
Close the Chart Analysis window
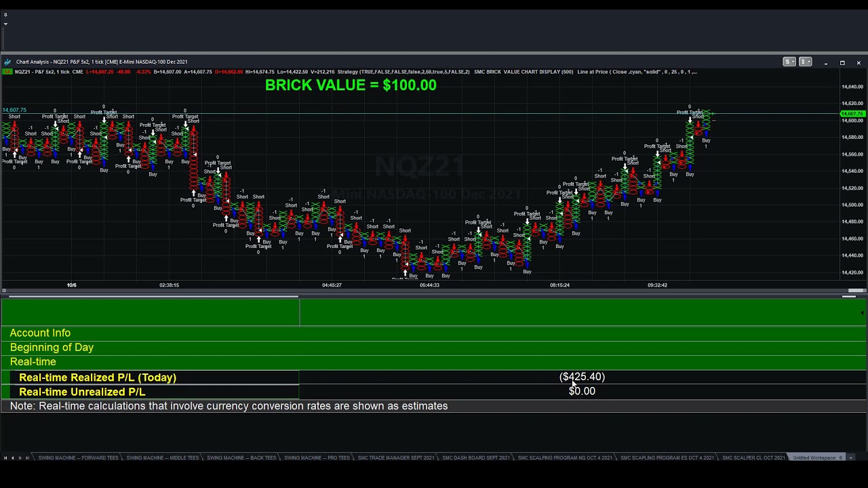[859, 62]
